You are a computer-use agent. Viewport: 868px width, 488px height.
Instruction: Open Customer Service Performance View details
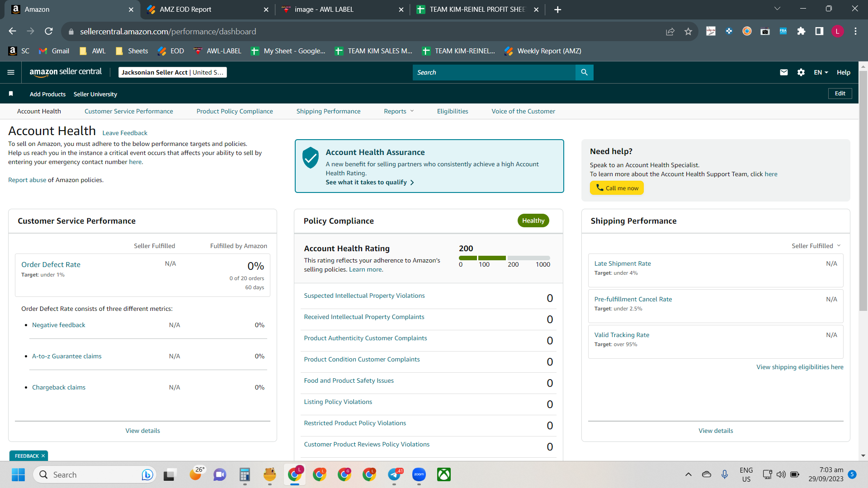click(142, 431)
